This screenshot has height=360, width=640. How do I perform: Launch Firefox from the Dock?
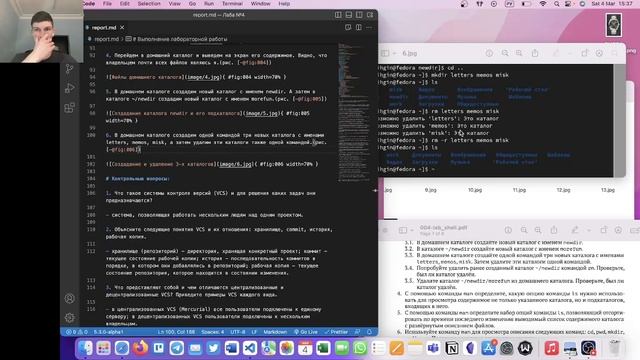point(140,348)
